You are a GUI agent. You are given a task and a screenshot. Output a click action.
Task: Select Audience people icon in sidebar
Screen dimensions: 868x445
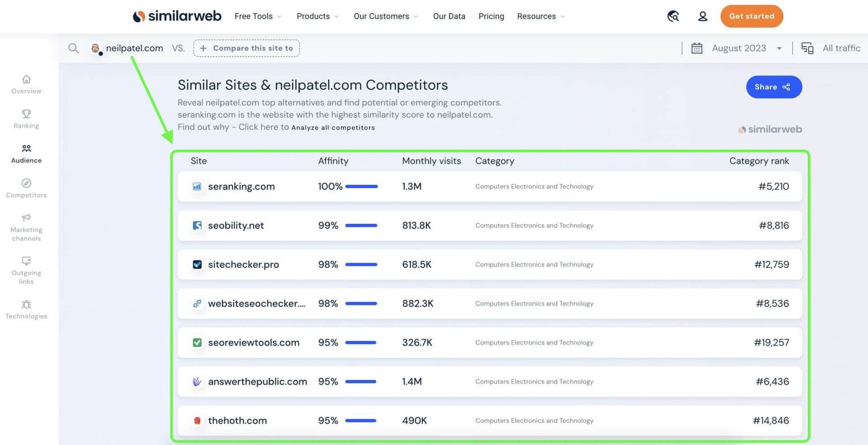(x=26, y=148)
